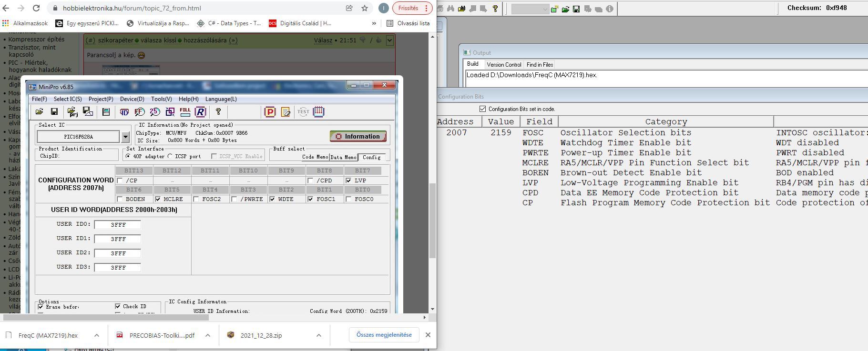Click the FILL buffer icon
The width and height of the screenshot is (868, 351).
[185, 112]
